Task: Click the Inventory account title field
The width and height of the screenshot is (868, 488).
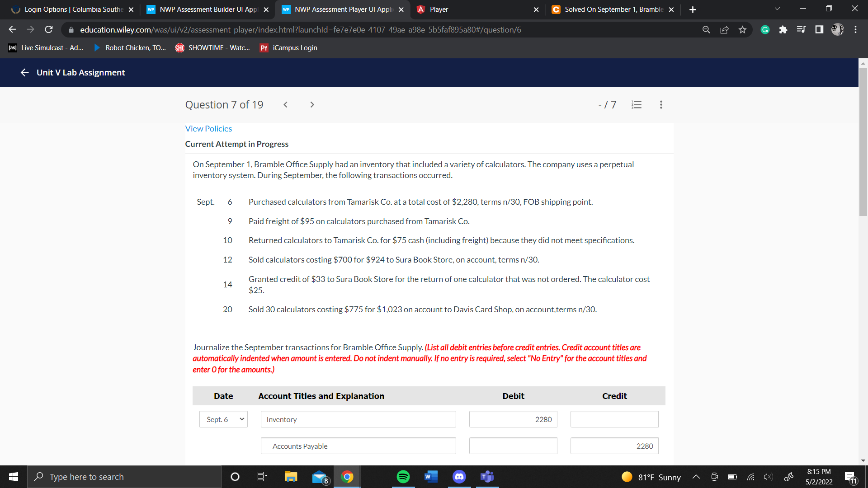Action: point(358,419)
